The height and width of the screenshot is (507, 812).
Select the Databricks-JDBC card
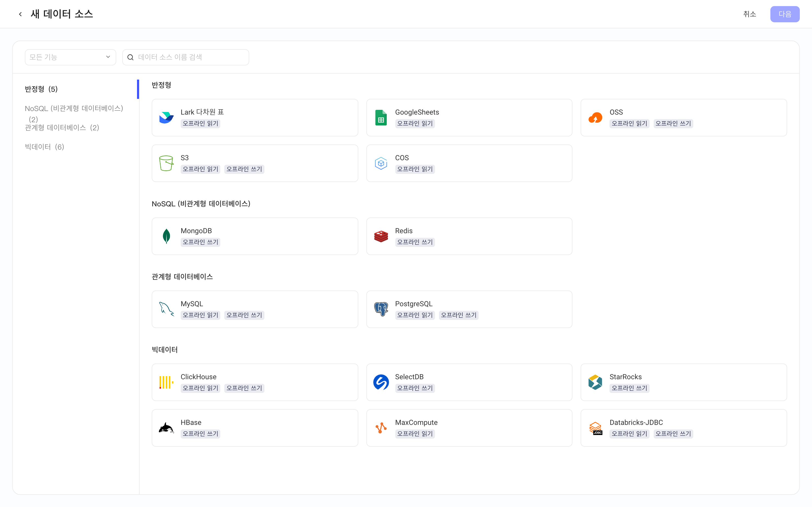point(684,428)
